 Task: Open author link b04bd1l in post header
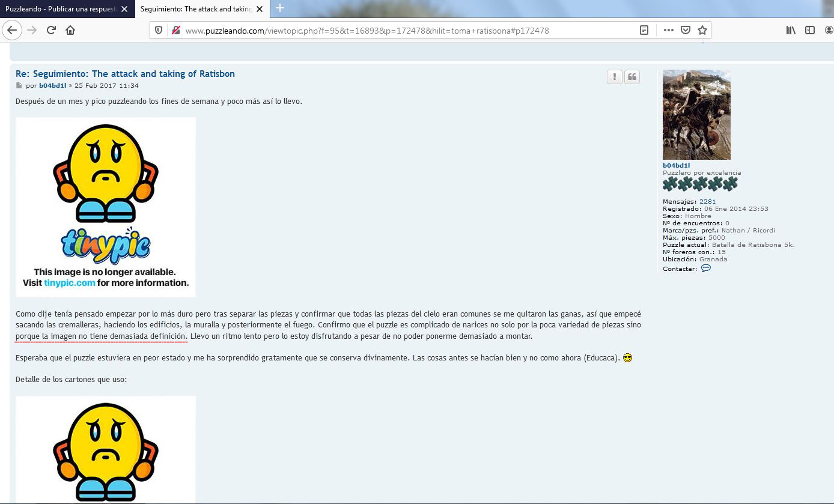point(53,86)
